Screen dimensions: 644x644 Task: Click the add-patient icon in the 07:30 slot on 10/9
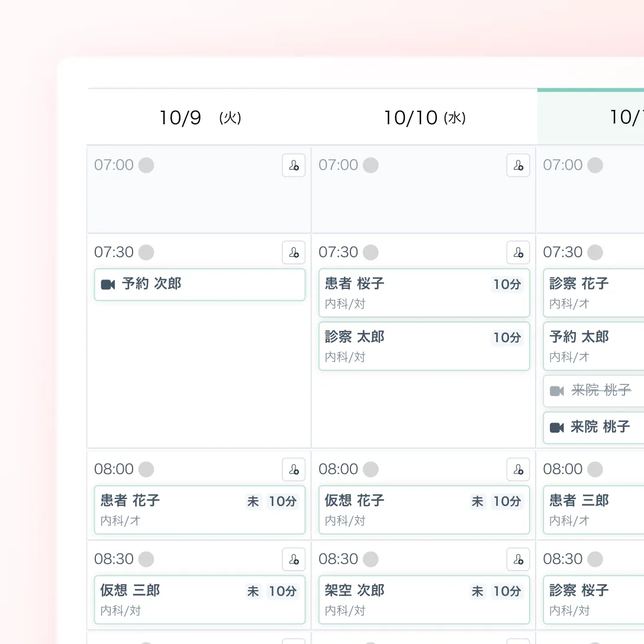point(294,252)
